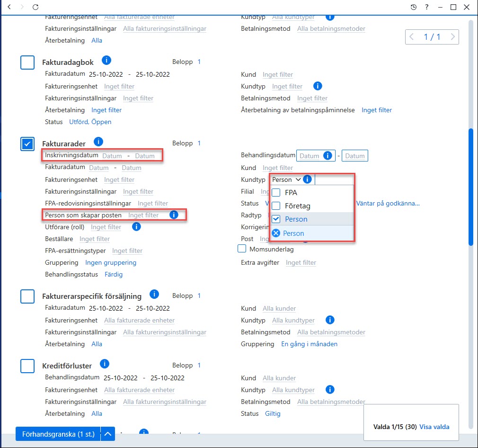Click Inskrivningsdatum start Datum field
Image resolution: width=478 pixels, height=448 pixels.
point(112,156)
